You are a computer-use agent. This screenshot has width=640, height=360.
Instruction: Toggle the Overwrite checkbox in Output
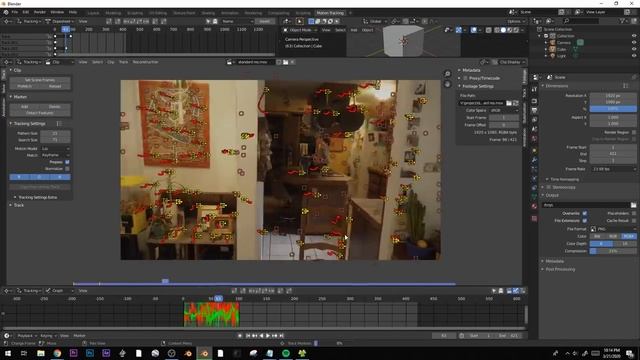[584, 213]
